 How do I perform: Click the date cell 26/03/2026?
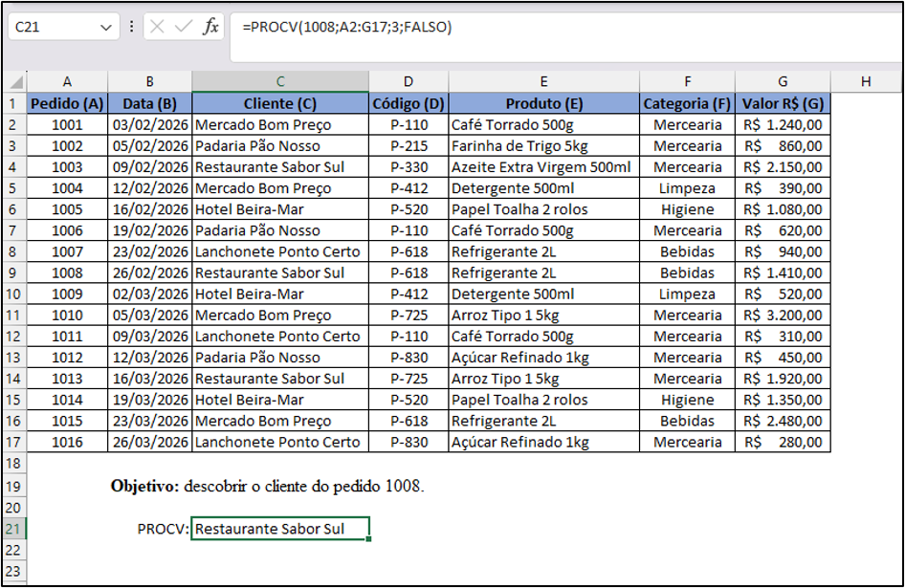point(149,442)
